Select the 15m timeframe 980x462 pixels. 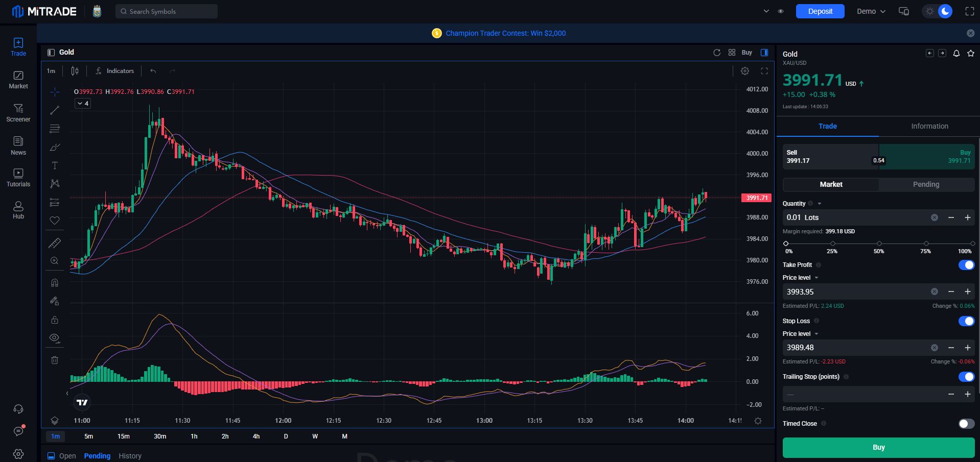tap(124, 436)
